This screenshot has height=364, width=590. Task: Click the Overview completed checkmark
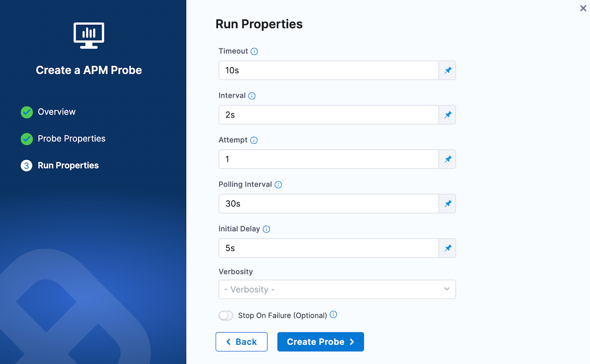[26, 112]
